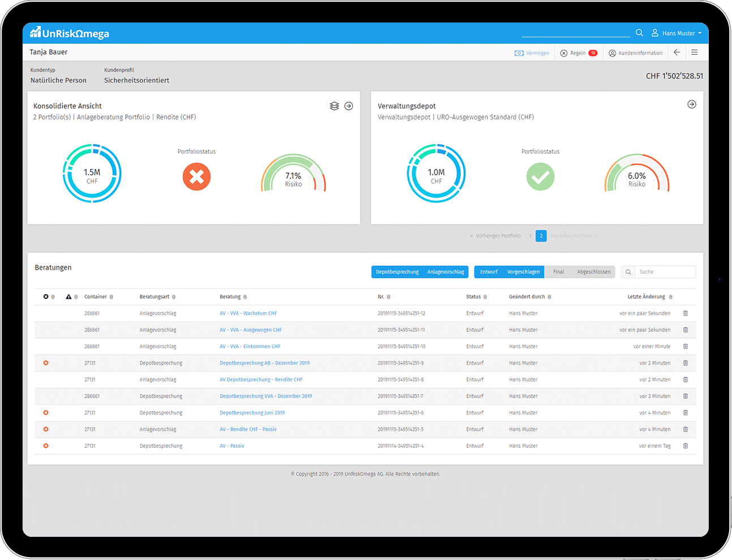732x560 pixels.
Task: Open the Vermögen tab
Action: click(532, 53)
